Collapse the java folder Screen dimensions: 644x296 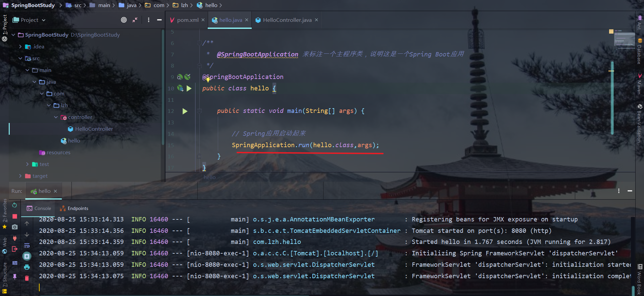pos(35,82)
